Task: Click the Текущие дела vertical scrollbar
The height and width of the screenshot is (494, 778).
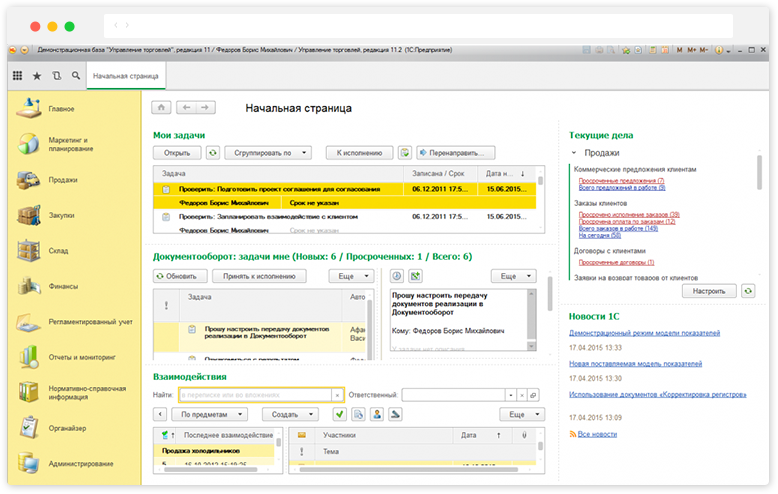Action: point(759,172)
